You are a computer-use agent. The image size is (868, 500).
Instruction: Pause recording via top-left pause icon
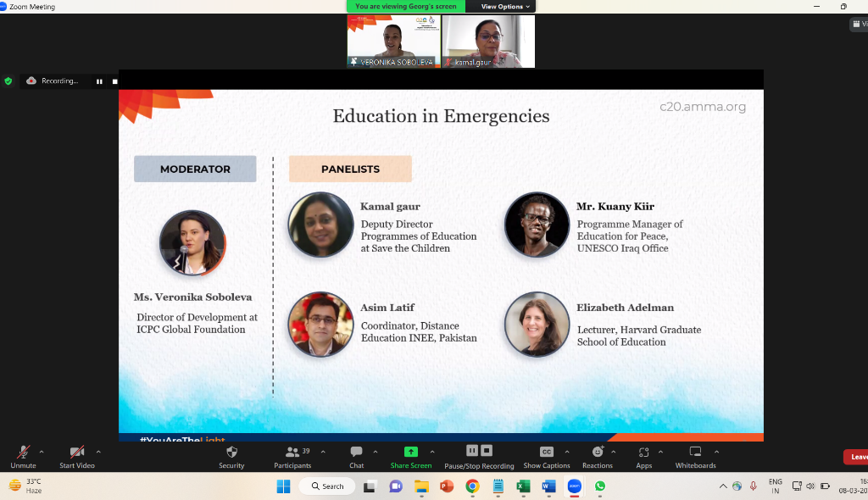click(x=99, y=81)
